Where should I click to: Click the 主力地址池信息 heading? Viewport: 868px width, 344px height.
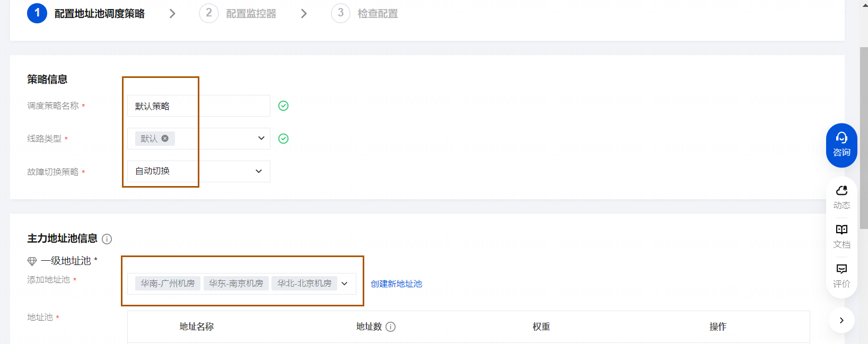pos(63,239)
